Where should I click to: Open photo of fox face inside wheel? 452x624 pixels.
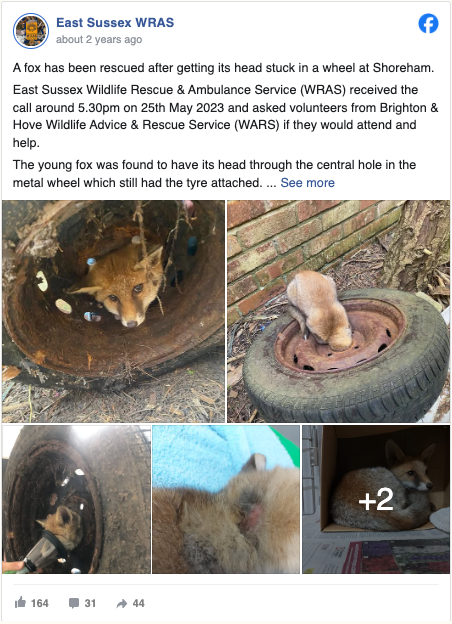pos(113,311)
